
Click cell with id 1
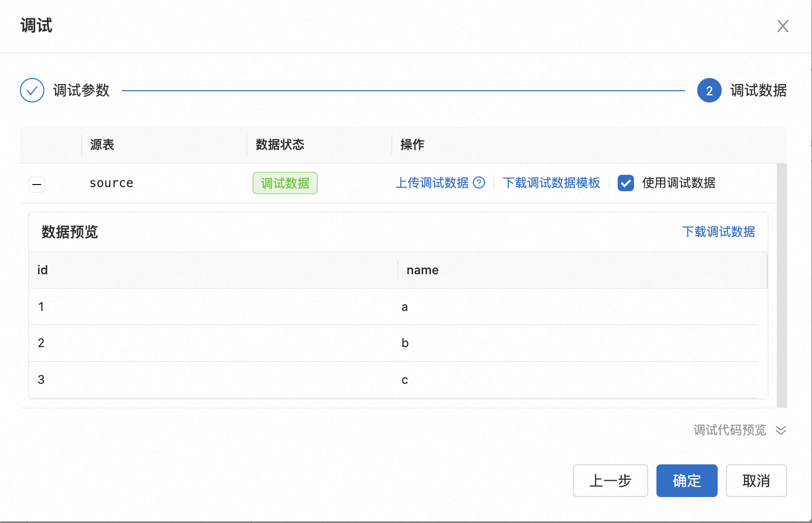(41, 307)
